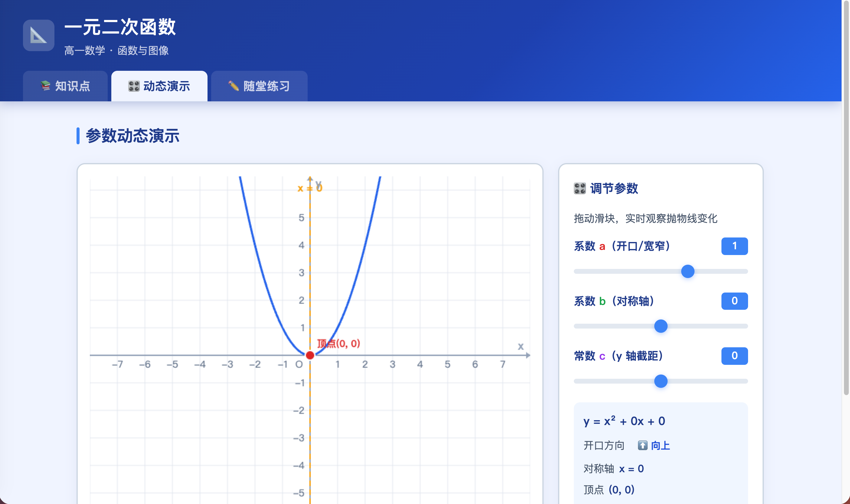The image size is (850, 504).
Task: Click the x-axis tick label 7
Action: tap(503, 365)
